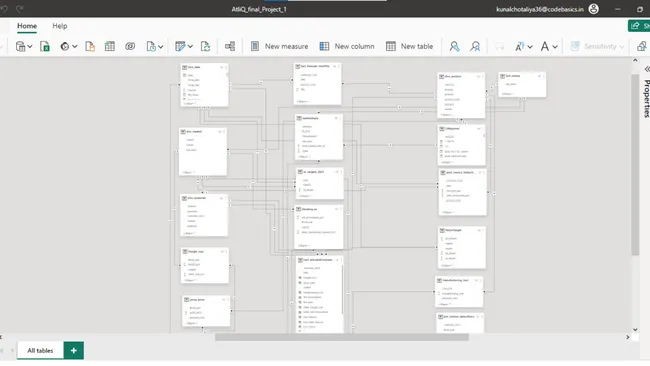This screenshot has height=366, width=650.
Task: Open the Enter data table dialog
Action: click(x=110, y=46)
